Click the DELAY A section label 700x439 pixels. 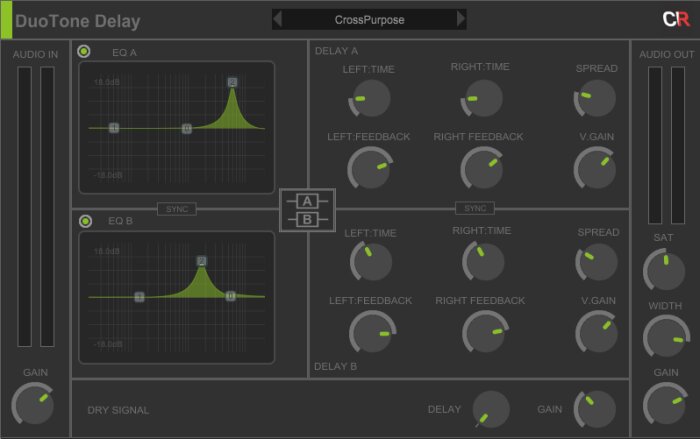pos(336,51)
